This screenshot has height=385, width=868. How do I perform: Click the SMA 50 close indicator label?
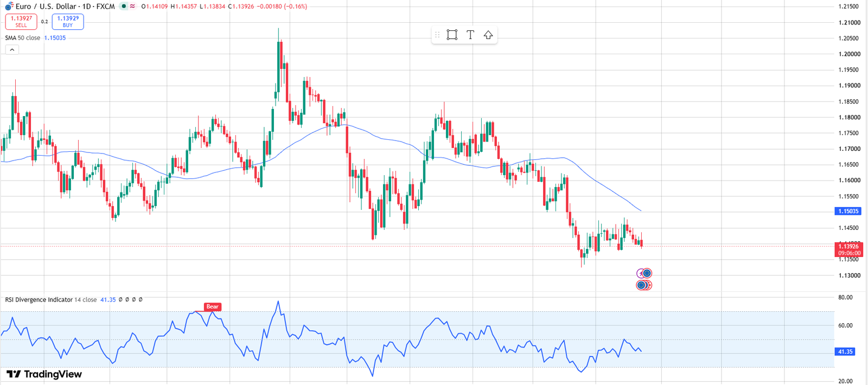pos(22,38)
